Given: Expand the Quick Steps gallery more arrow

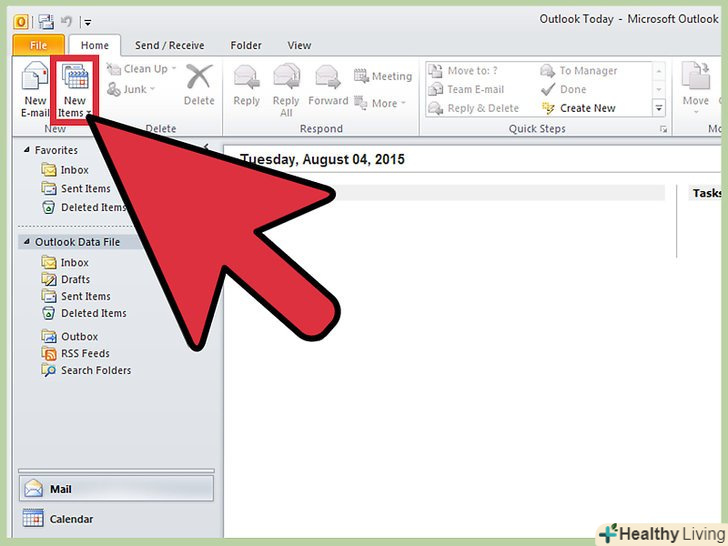Looking at the screenshot, I should coord(658,108).
